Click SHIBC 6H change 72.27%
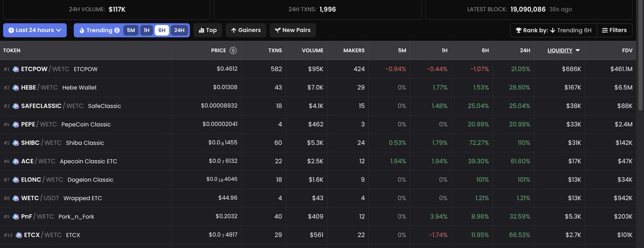 478,143
